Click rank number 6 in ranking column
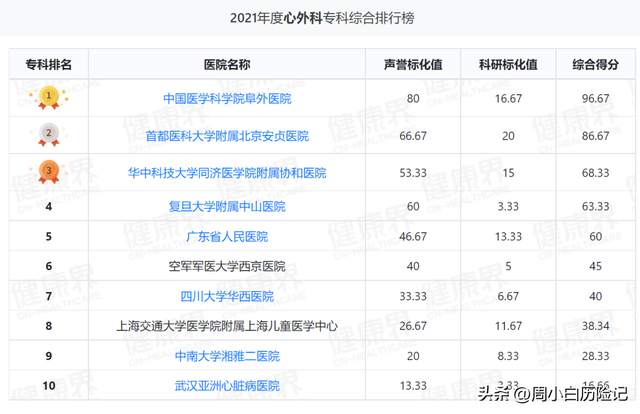 [49, 267]
